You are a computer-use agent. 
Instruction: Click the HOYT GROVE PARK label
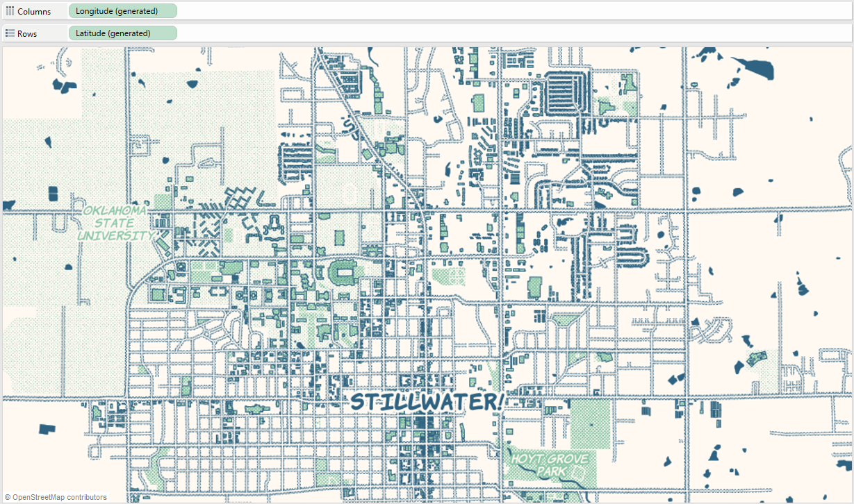point(548,464)
